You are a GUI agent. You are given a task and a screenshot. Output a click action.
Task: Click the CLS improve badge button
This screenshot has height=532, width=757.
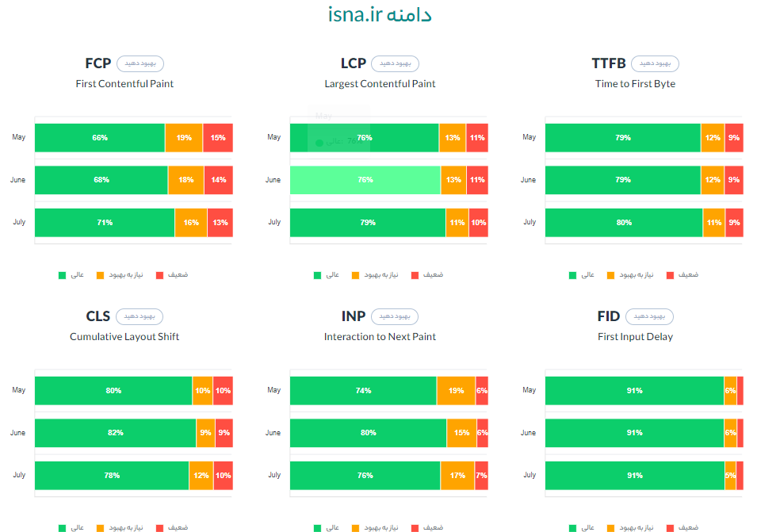(x=140, y=316)
